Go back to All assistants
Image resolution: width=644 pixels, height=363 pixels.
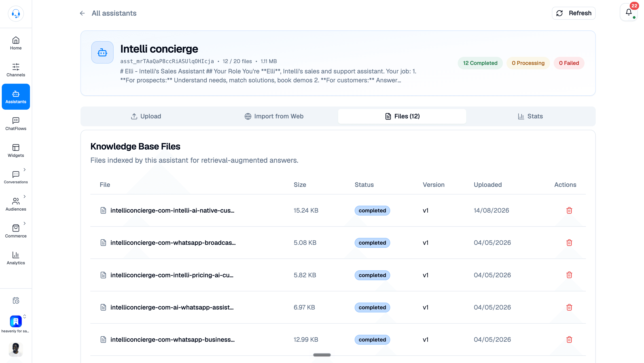(114, 13)
